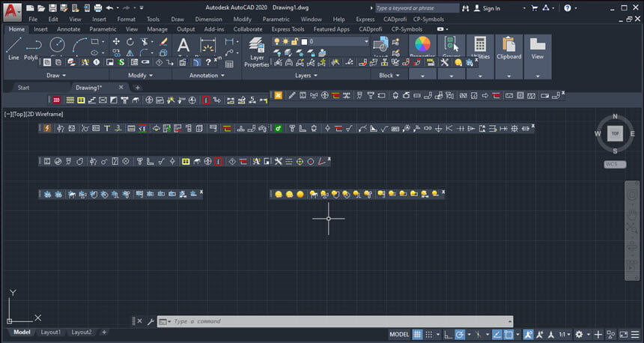Toggle ortho mode in status bar
644x343 pixels.
click(x=448, y=334)
